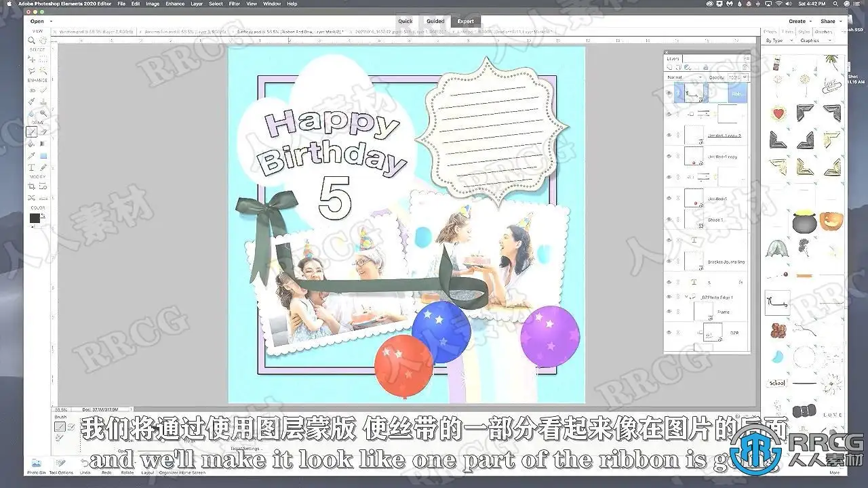Screen dimensions: 868x488
Task: Select the Move tool
Action: (32, 59)
